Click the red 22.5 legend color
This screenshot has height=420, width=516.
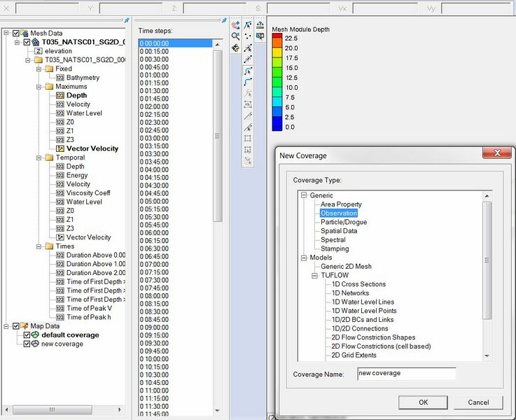(x=277, y=36)
